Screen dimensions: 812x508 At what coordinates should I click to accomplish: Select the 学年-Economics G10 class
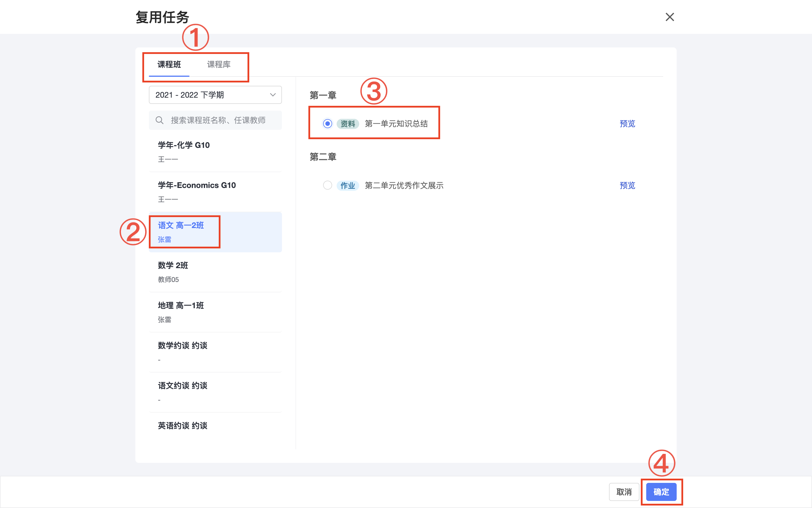coord(215,192)
